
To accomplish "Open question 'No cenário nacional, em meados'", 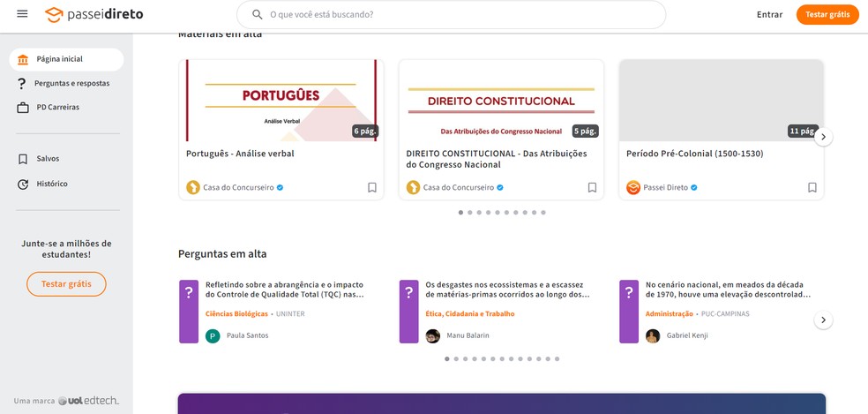I will 728,290.
